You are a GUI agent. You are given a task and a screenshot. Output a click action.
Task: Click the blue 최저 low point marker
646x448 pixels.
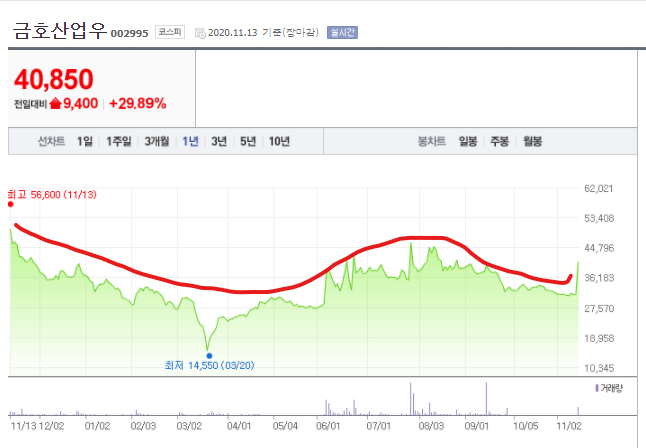pos(209,356)
